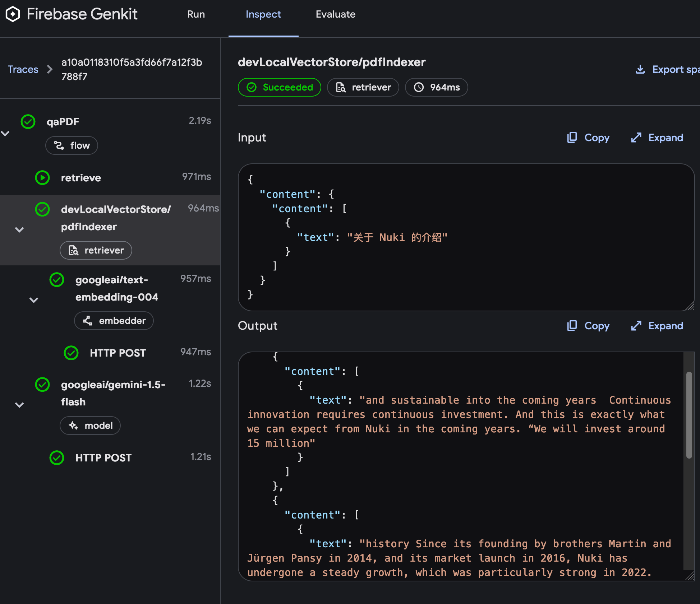Image resolution: width=700 pixels, height=604 pixels.
Task: Collapse the qaPDF trace node
Action: point(5,134)
